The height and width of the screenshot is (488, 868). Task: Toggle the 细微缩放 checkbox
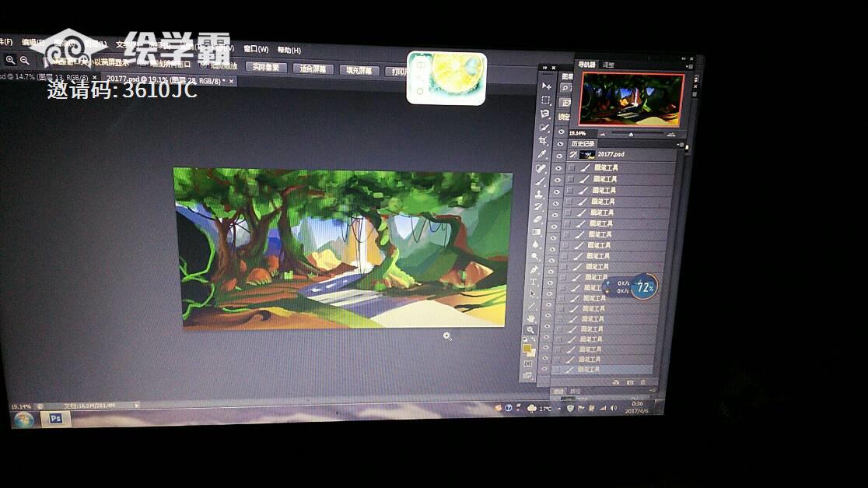[x=202, y=65]
